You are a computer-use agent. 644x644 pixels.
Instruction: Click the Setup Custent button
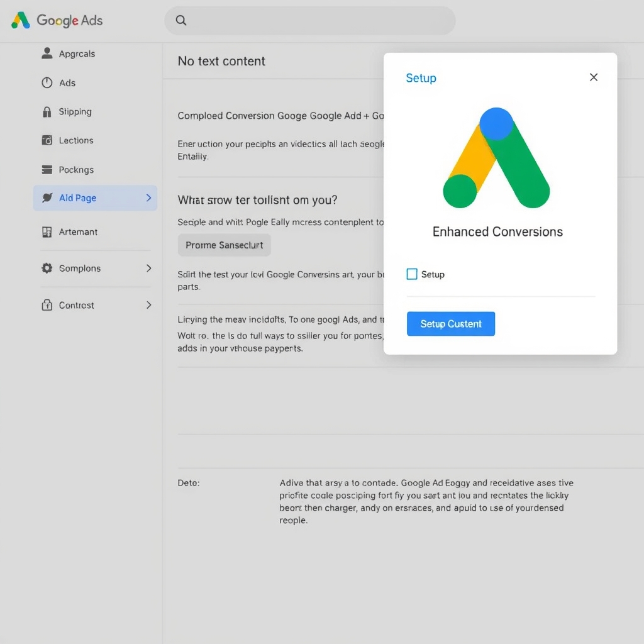point(450,324)
